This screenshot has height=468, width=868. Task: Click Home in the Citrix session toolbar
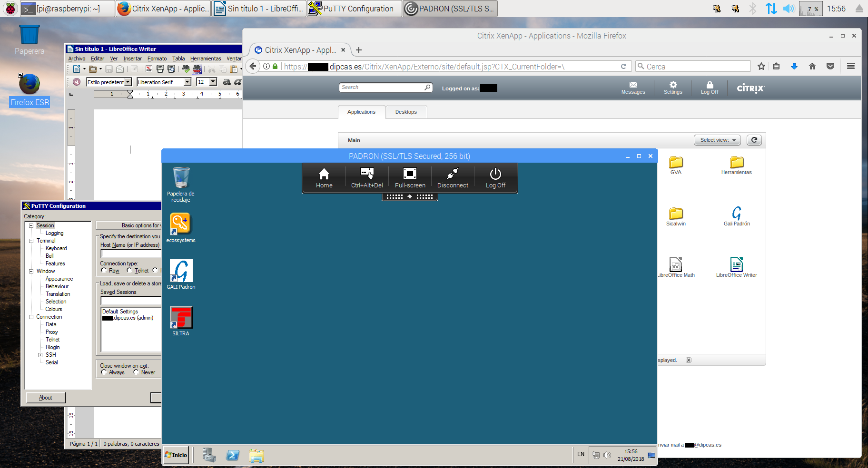(324, 178)
